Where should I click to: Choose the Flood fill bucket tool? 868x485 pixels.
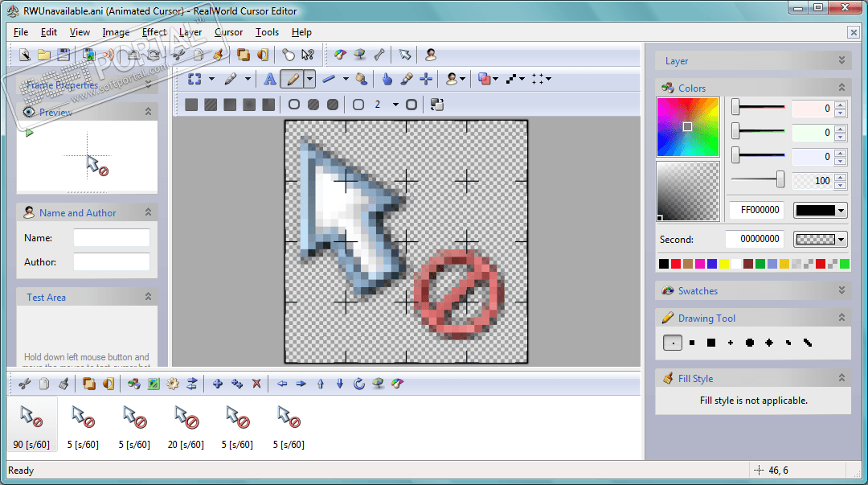click(x=362, y=80)
